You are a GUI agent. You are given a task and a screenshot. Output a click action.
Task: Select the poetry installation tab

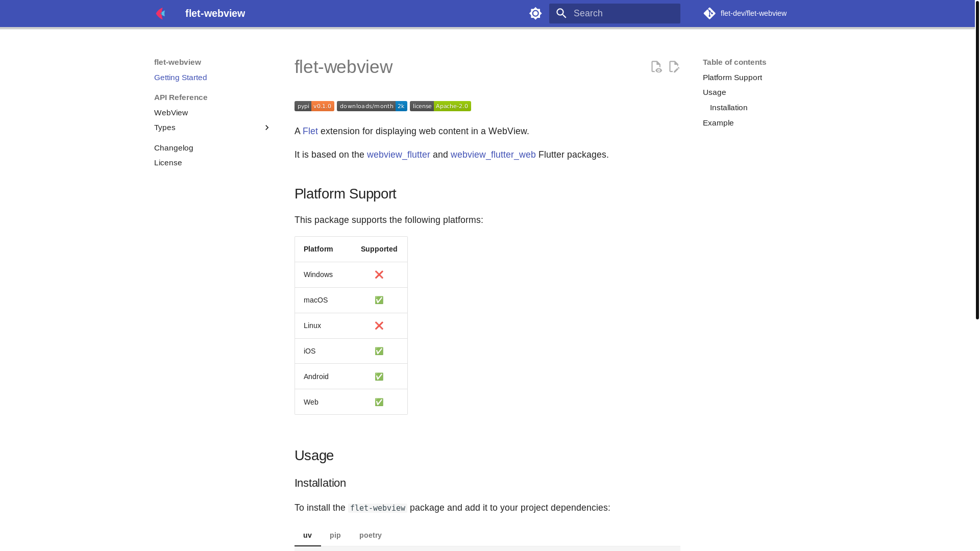pyautogui.click(x=371, y=535)
